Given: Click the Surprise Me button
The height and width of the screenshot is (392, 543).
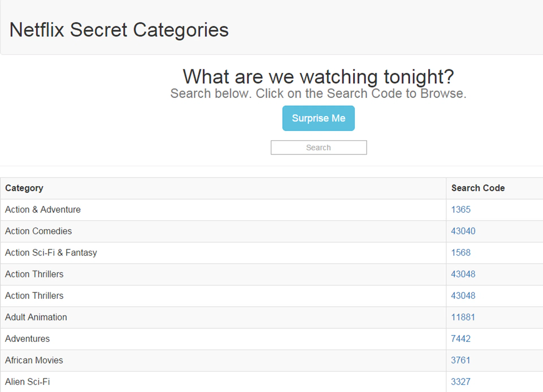Looking at the screenshot, I should (x=318, y=118).
